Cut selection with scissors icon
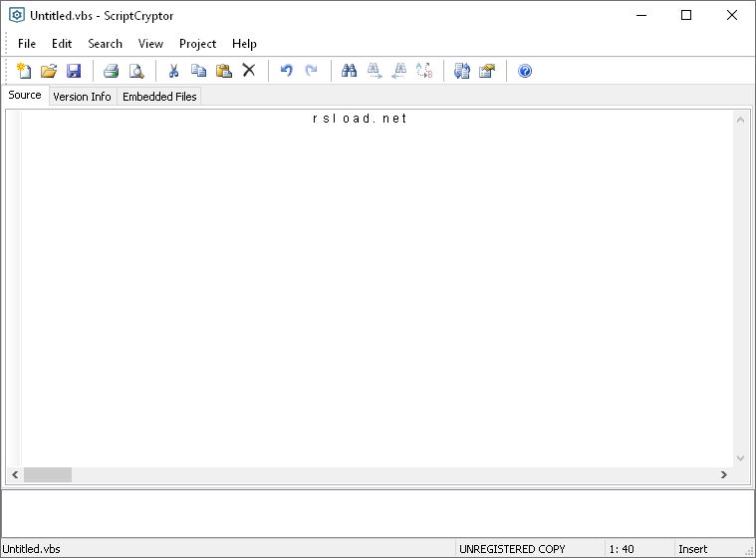 173,71
